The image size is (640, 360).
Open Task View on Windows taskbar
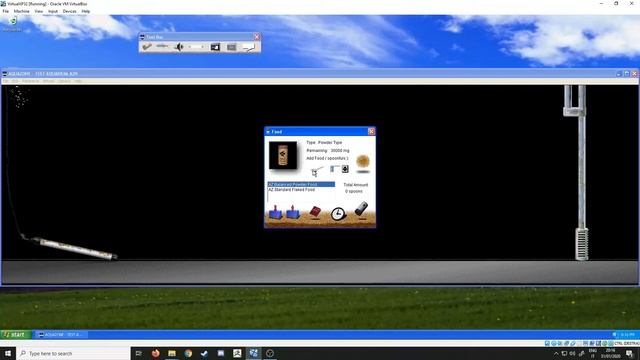coord(139,353)
